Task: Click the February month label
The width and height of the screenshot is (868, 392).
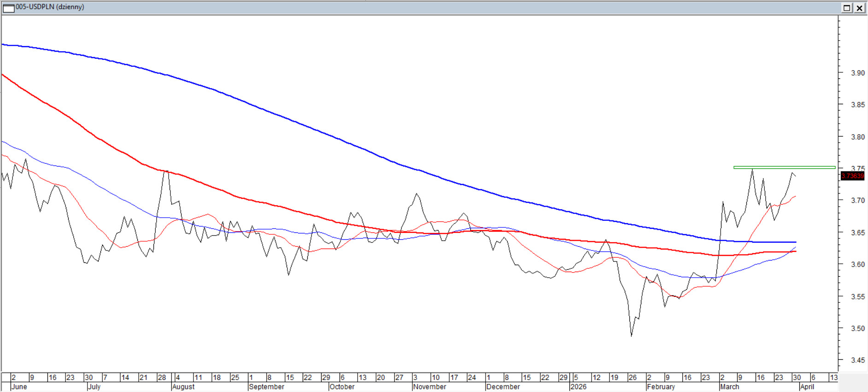Action: coord(661,387)
